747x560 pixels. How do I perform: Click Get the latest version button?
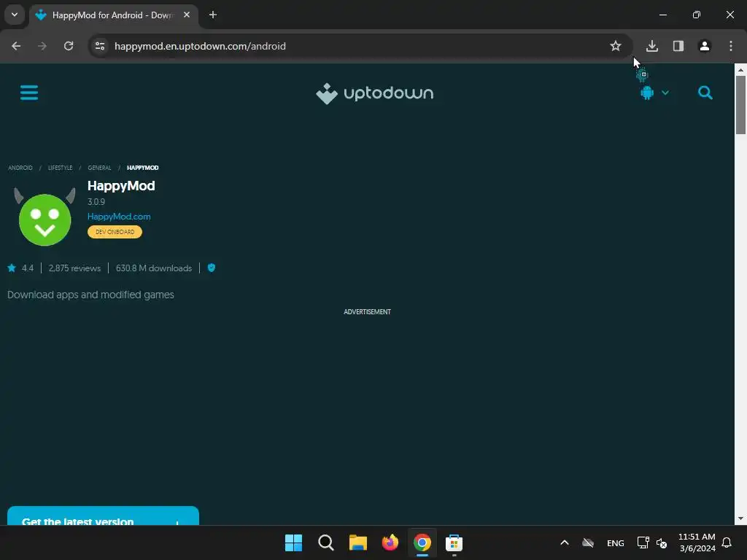(x=103, y=516)
